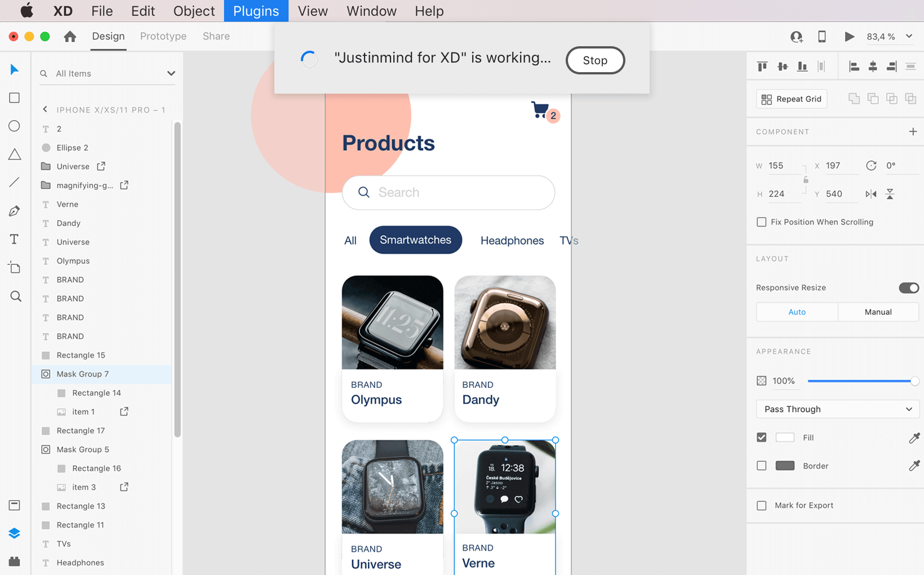The height and width of the screenshot is (575, 924).
Task: Select the Ellipse tool
Action: (x=14, y=126)
